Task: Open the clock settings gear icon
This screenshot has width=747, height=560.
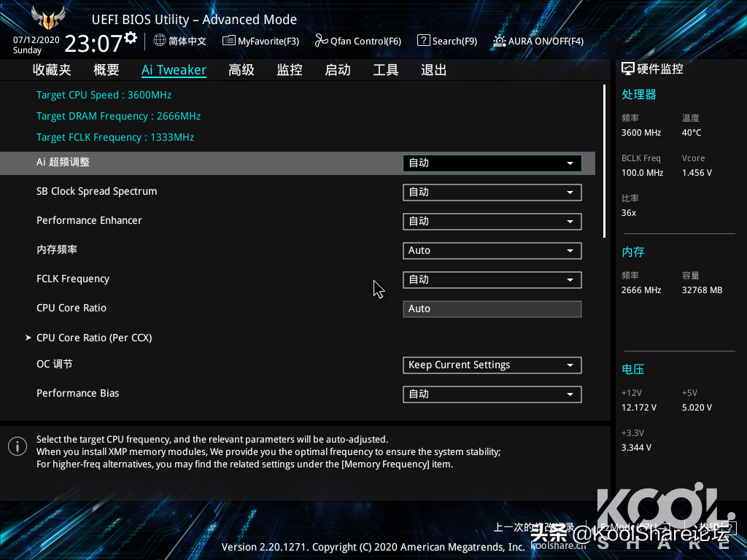Action: pos(131,37)
